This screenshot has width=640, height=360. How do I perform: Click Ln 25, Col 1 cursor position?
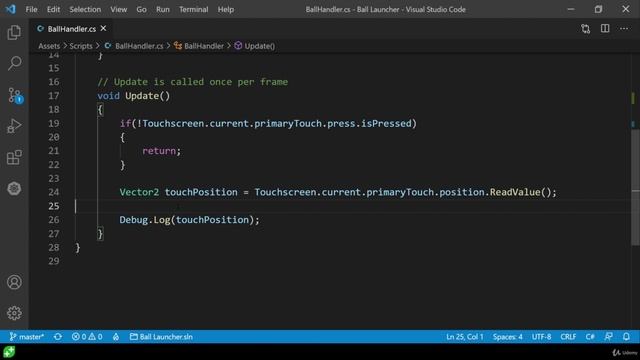[464, 337]
